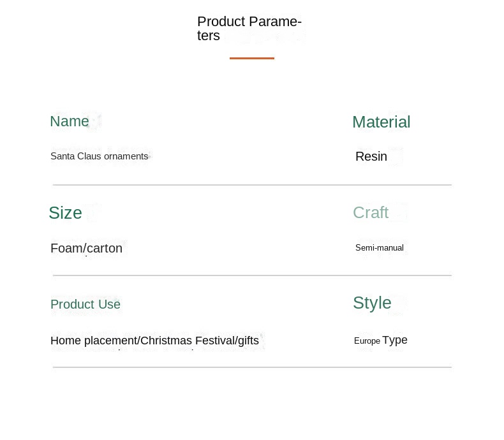Viewport: 504px width, 440px height.
Task: Click the Product Parameters title
Action: click(x=249, y=29)
